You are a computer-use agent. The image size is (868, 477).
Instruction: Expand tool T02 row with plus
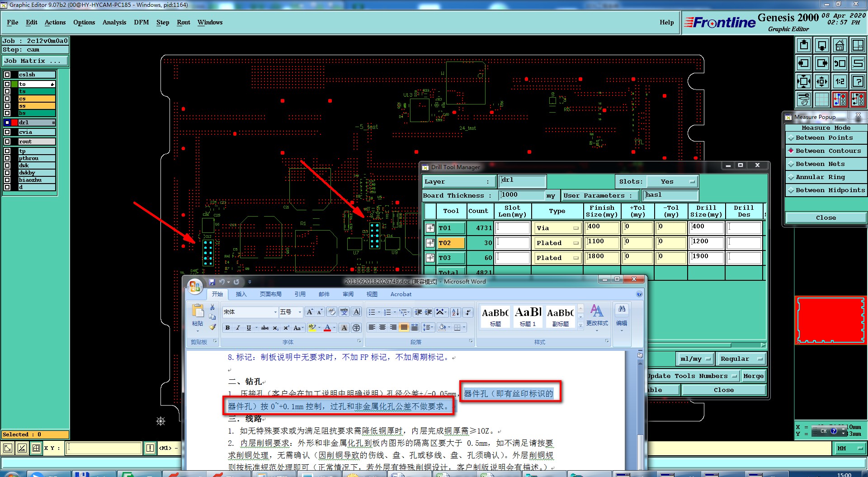[430, 243]
